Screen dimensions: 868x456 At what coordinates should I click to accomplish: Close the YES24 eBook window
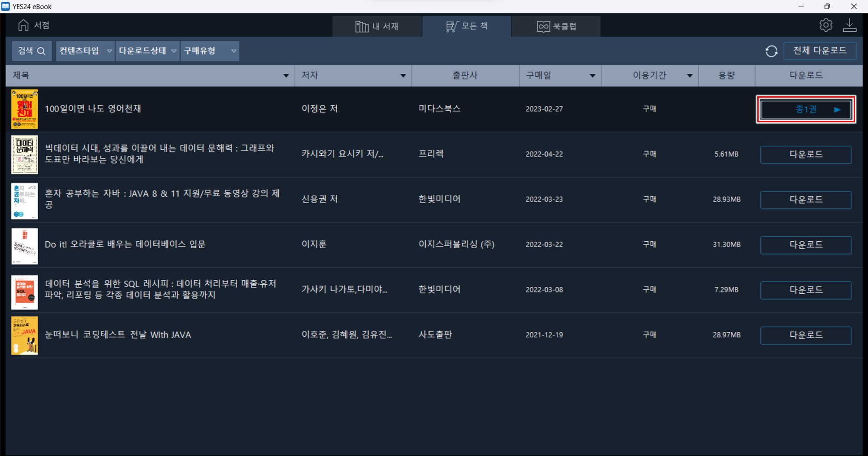point(854,6)
